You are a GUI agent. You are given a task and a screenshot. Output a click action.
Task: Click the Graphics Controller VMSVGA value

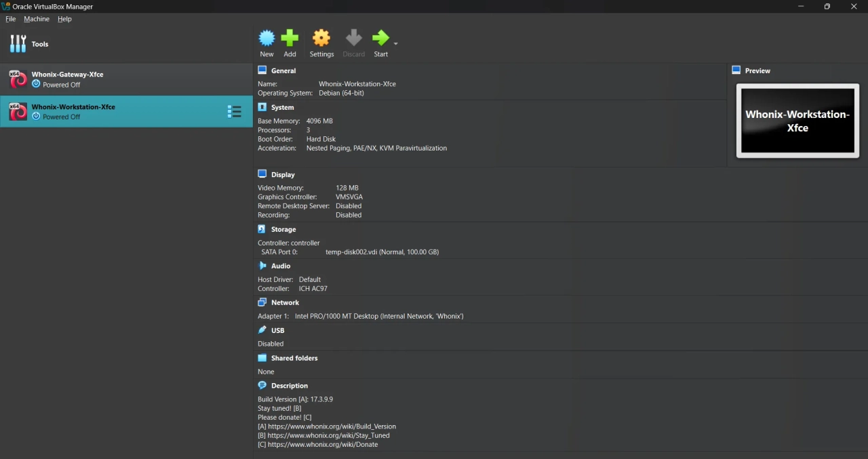349,197
